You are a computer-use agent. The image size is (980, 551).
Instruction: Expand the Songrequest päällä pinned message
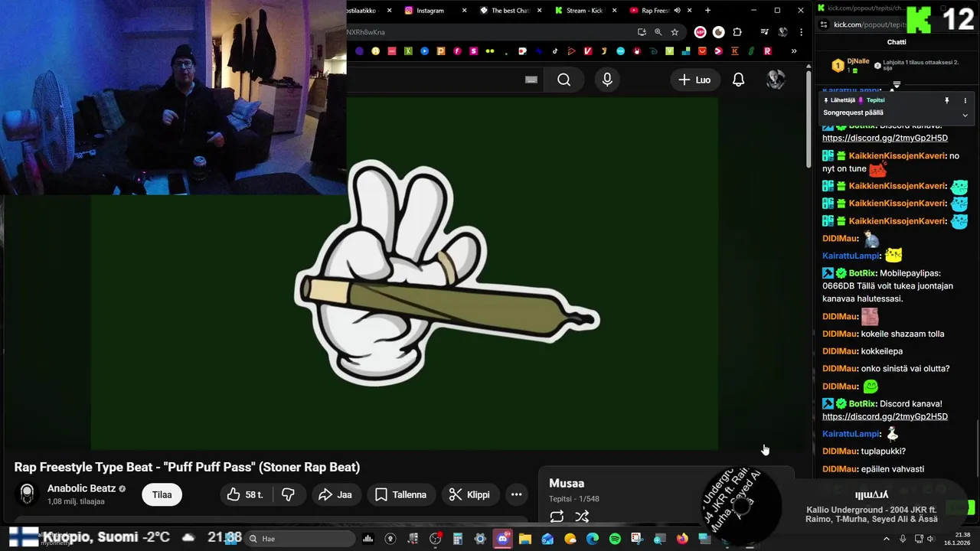click(x=965, y=115)
